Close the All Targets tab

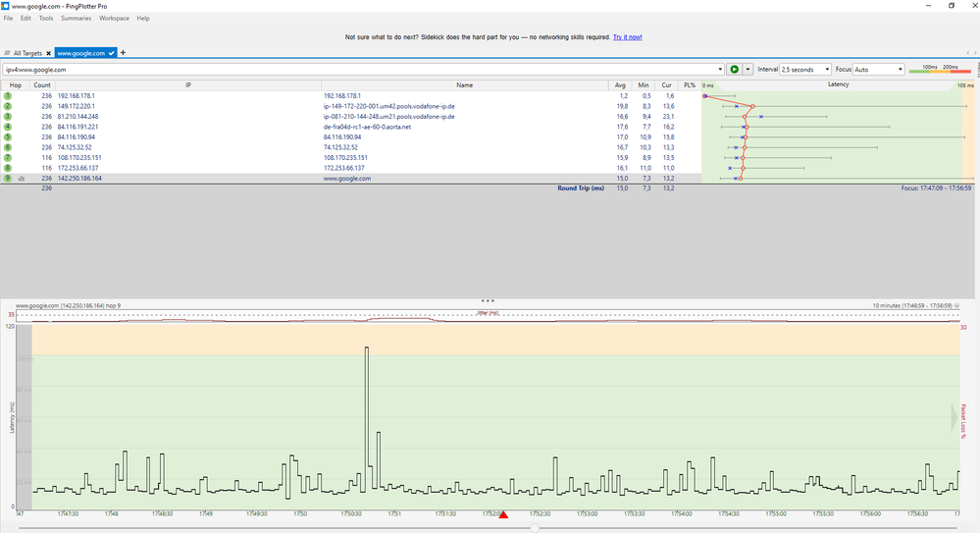click(48, 53)
